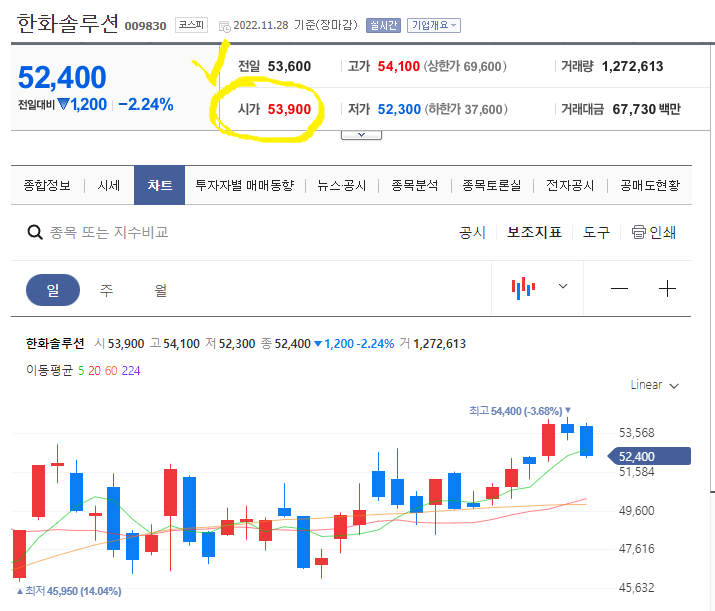Open the 공매도현황 tab
This screenshot has width=715, height=611.
point(650,186)
